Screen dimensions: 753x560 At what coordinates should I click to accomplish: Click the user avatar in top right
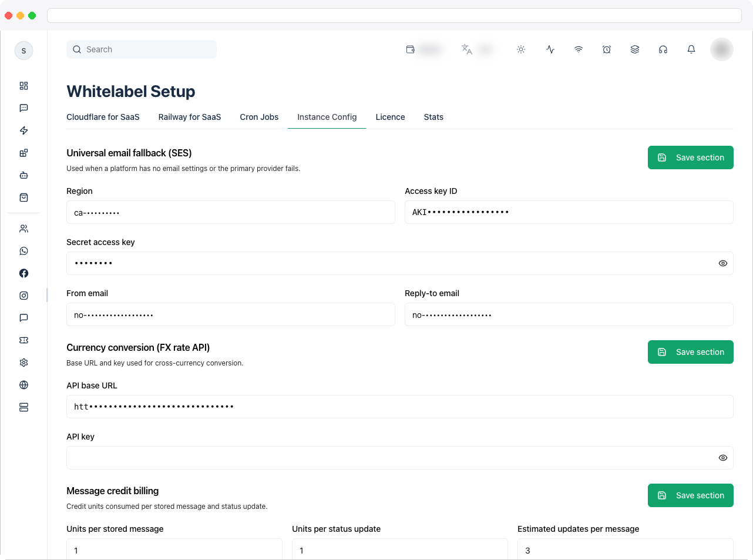[722, 49]
